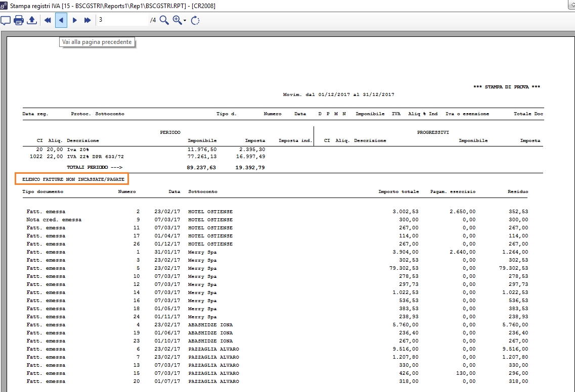Select the Importo totale column header
575x392 pixels.
399,192
